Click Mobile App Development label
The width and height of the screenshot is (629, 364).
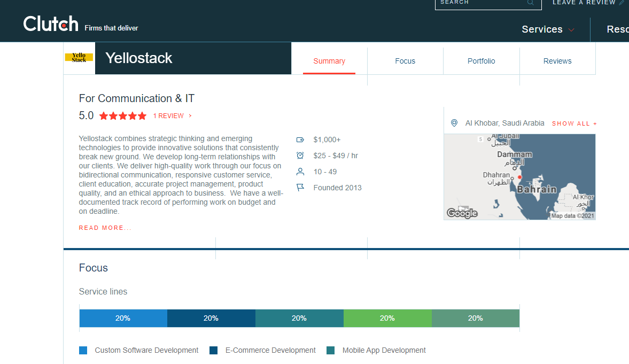[384, 350]
